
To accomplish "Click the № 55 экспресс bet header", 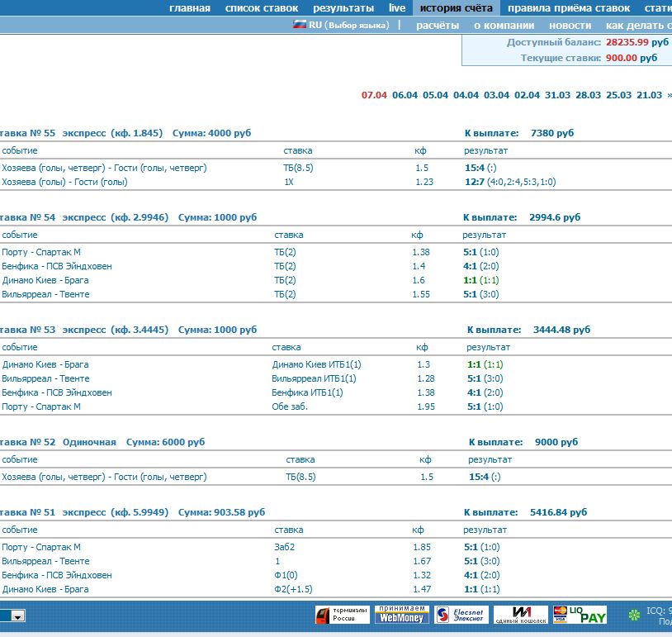I will 82,133.
